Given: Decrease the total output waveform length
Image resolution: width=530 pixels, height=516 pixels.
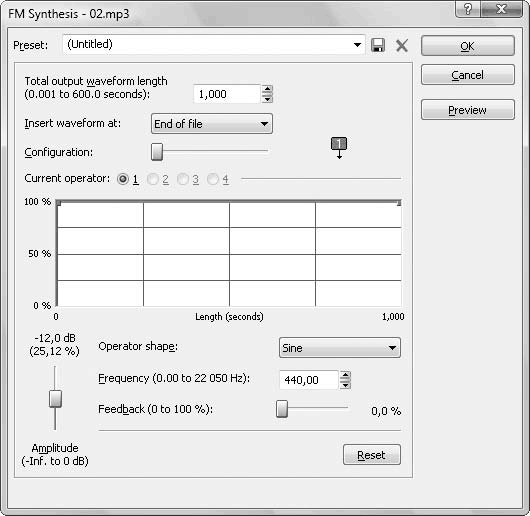Looking at the screenshot, I should [x=267, y=98].
